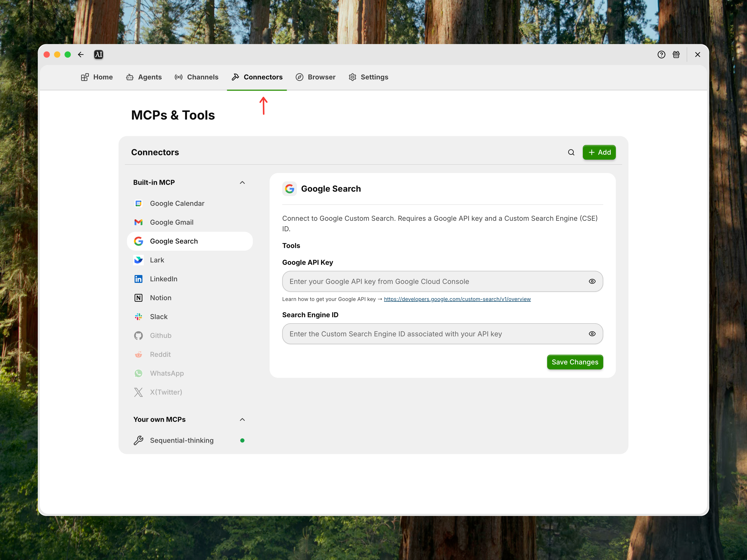
Task: Select the Connectors tab
Action: click(x=257, y=77)
